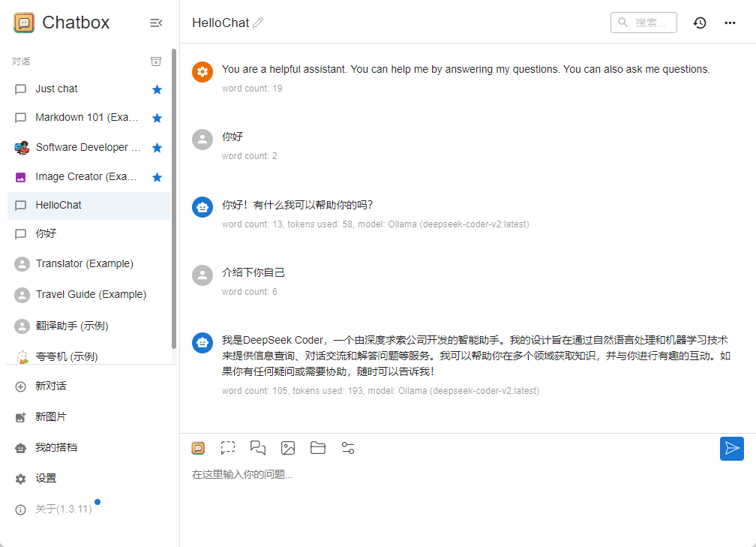Screen dimensions: 756x547
Task: Open the Just chat conversation
Action: [88, 89]
